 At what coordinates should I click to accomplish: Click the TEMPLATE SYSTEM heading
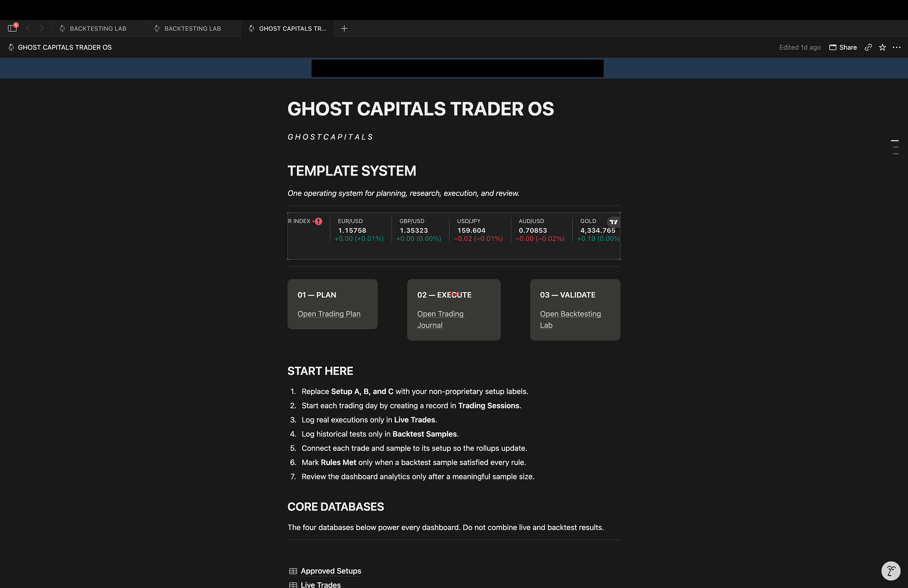point(352,171)
